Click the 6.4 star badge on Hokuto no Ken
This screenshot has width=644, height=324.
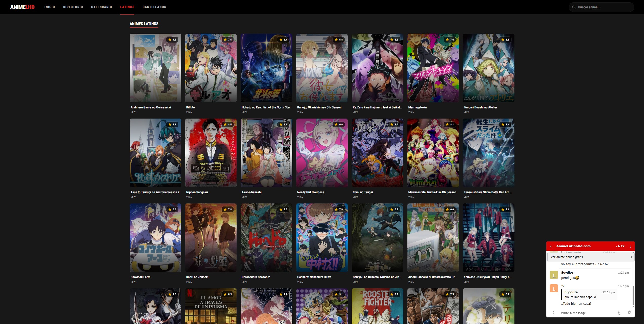[283, 40]
